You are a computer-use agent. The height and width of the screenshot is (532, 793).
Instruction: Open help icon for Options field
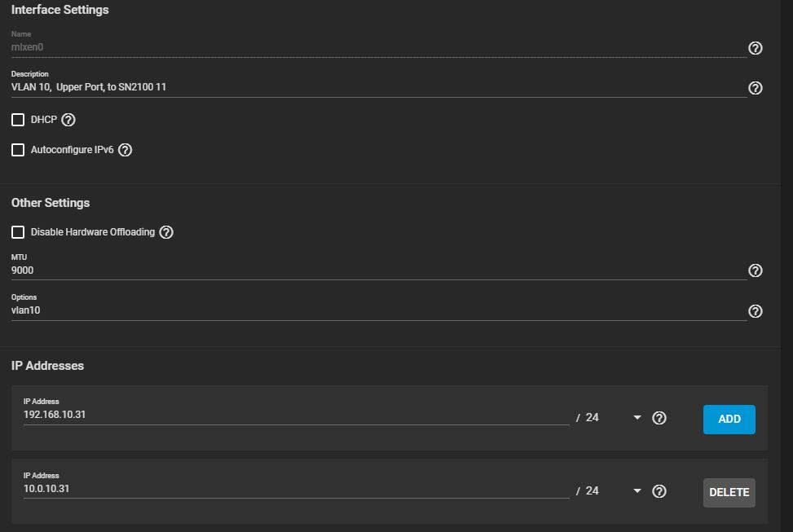coord(755,311)
